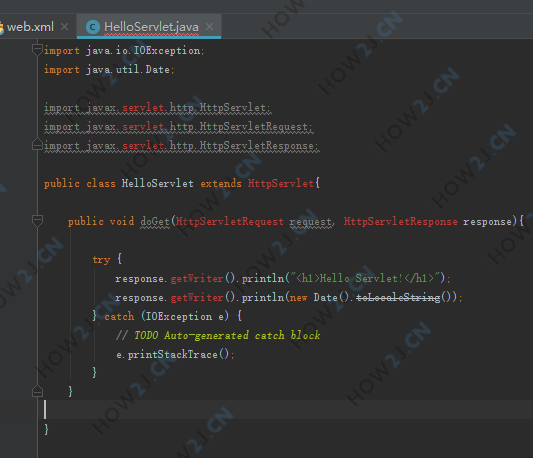This screenshot has height=458, width=533.
Task: Switch to the web.xml tab
Action: 30,27
